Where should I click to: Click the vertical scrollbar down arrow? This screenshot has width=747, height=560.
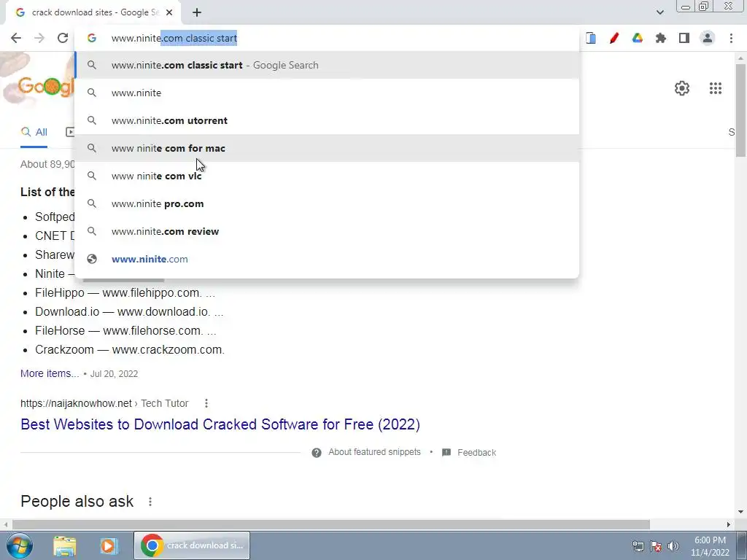click(740, 512)
